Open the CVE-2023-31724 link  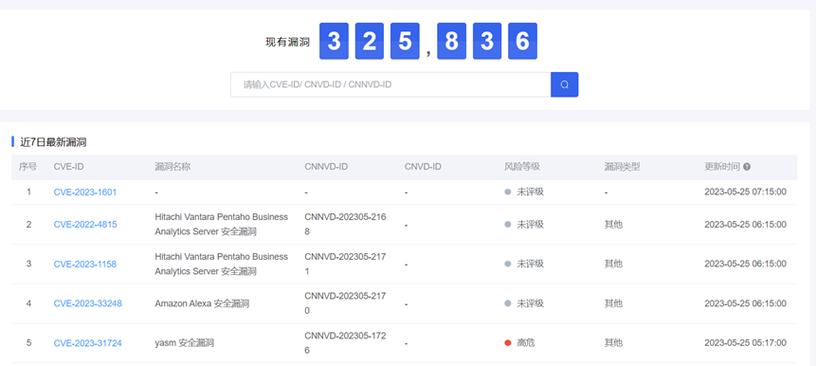click(87, 343)
